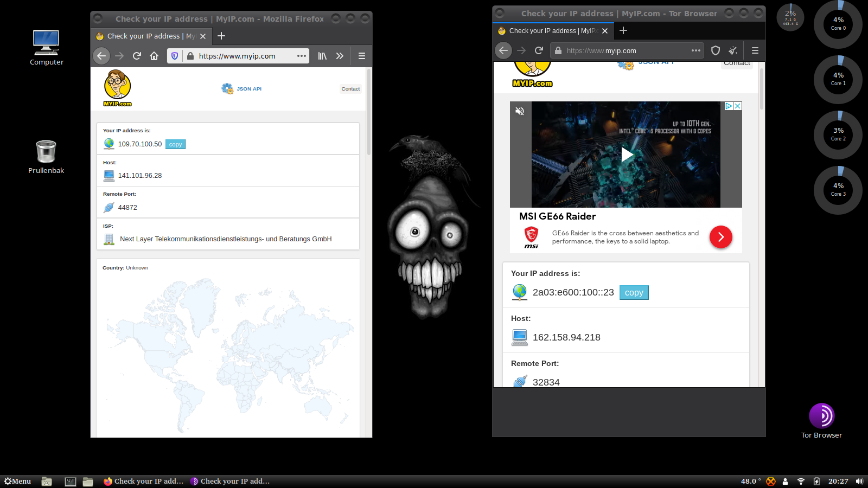The image size is (868, 488).
Task: Reload the page in Firefox
Action: [137, 56]
